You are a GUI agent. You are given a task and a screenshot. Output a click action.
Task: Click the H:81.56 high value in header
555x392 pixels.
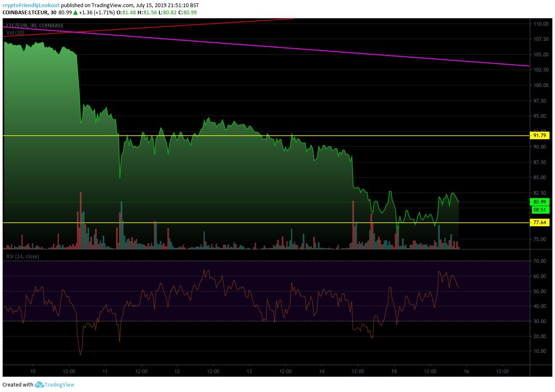coord(147,13)
